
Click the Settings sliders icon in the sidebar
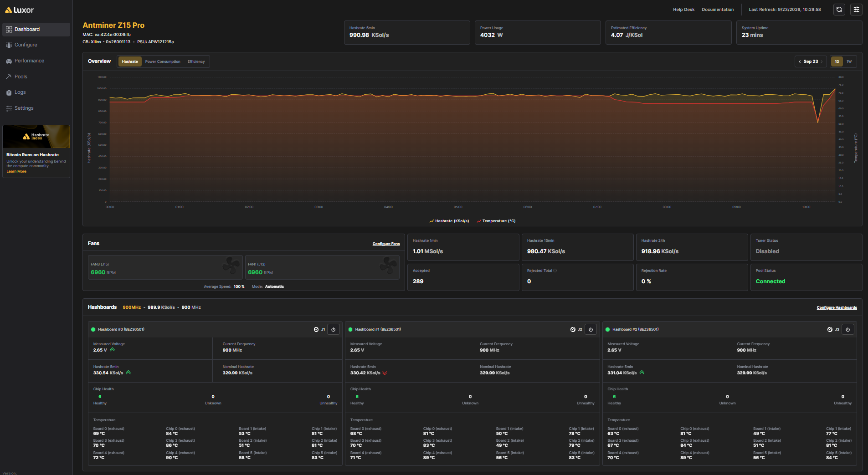pos(9,108)
